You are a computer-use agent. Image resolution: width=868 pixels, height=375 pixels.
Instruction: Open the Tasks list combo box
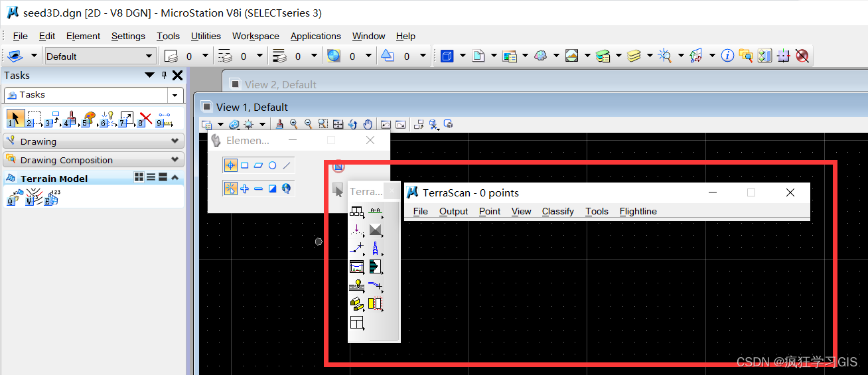pyautogui.click(x=94, y=95)
